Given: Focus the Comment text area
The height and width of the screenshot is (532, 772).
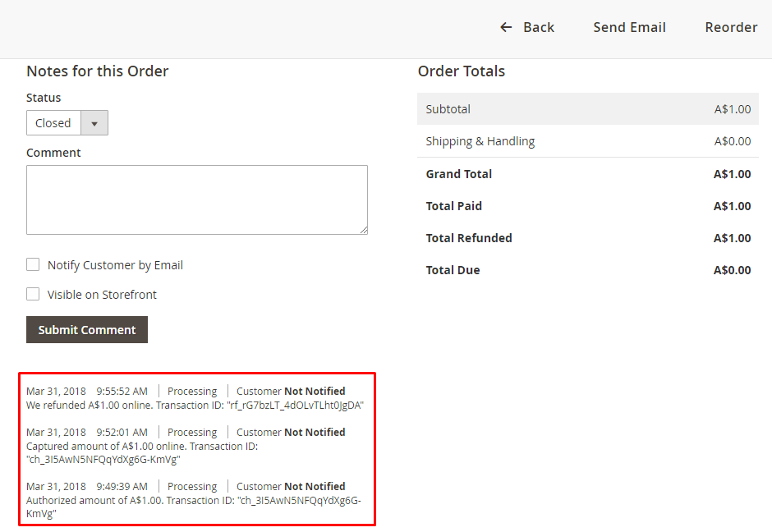Looking at the screenshot, I should [x=196, y=199].
